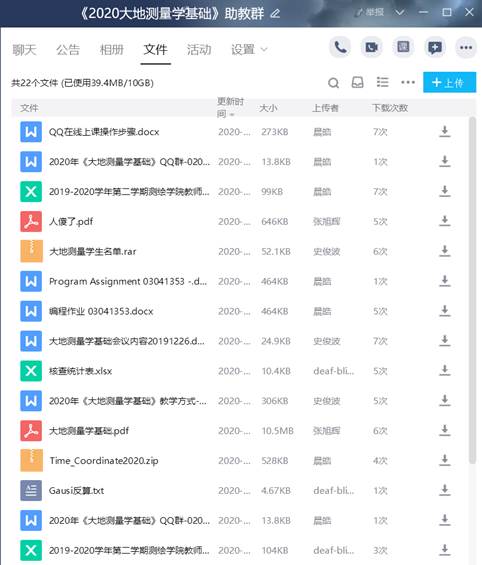Start a group voice call

coord(340,47)
